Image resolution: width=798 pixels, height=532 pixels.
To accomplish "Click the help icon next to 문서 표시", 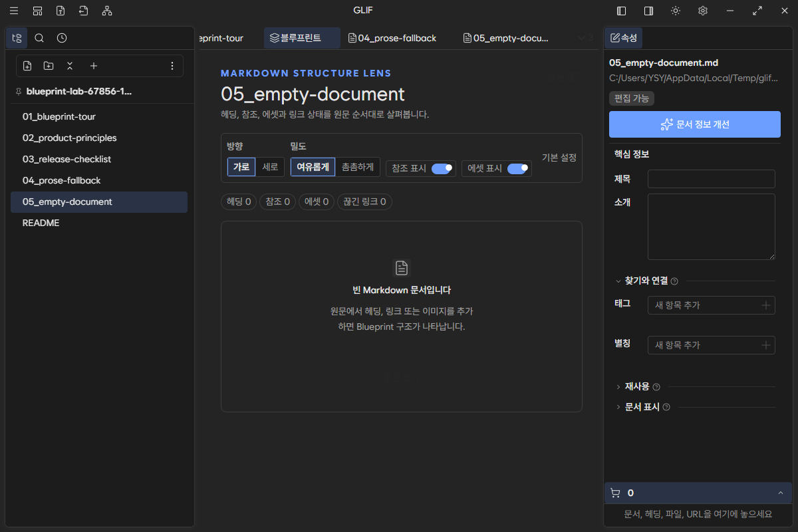I will (x=666, y=407).
